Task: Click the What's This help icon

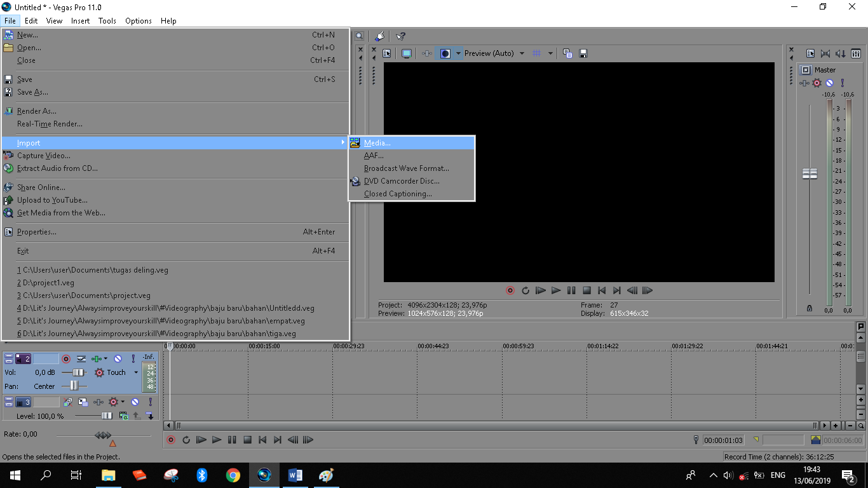Action: click(x=400, y=36)
